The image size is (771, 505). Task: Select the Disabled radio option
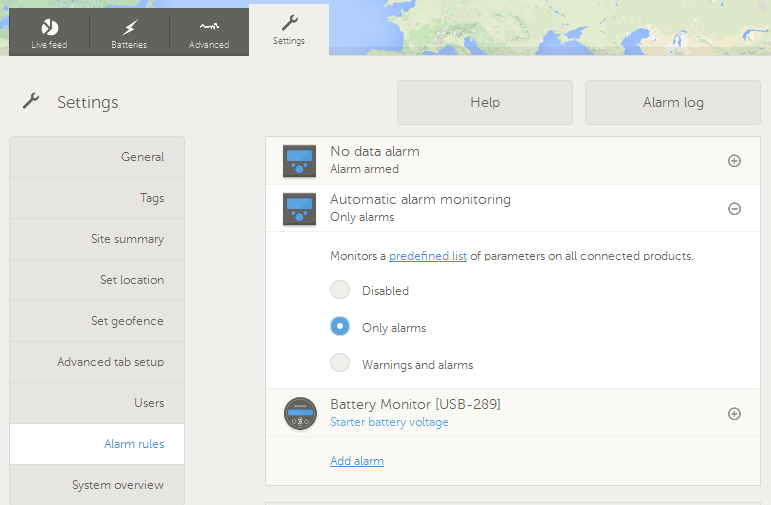pyautogui.click(x=340, y=290)
